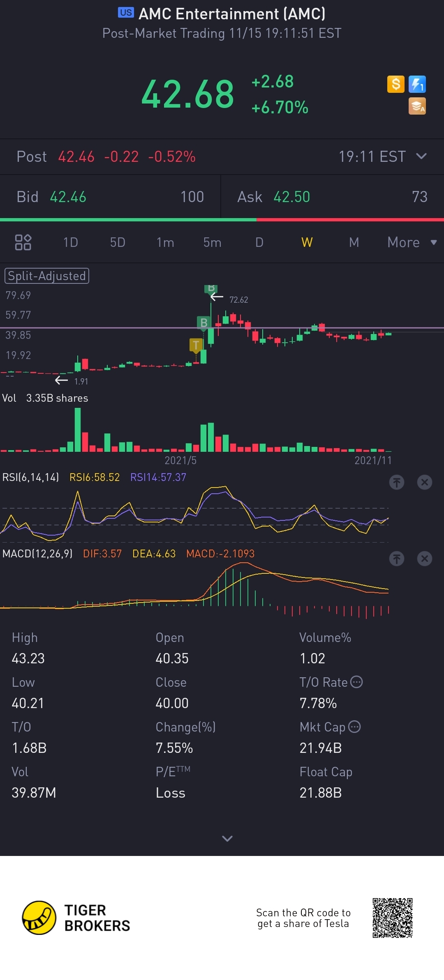
Task: Expand more stock details chevron
Action: click(x=227, y=838)
